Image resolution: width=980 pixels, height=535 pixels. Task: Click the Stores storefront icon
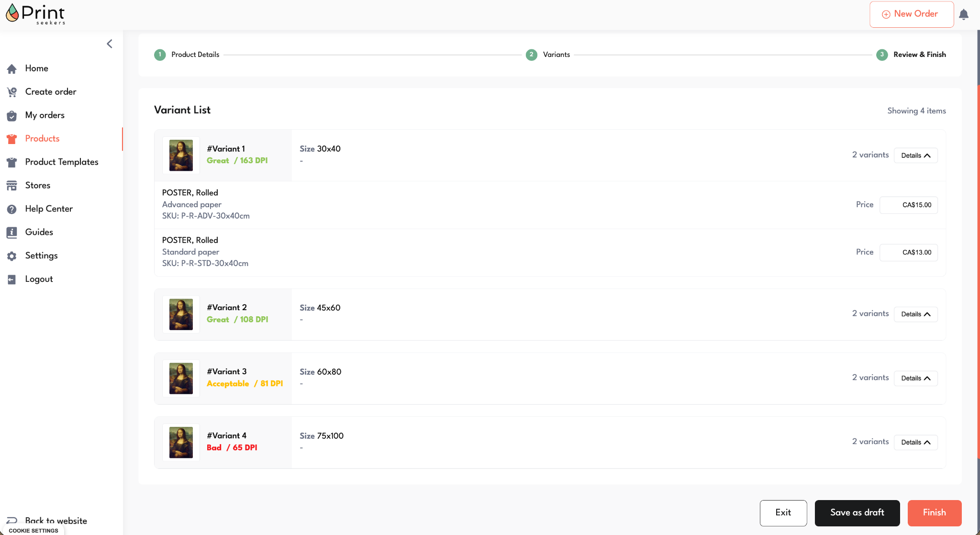12,186
